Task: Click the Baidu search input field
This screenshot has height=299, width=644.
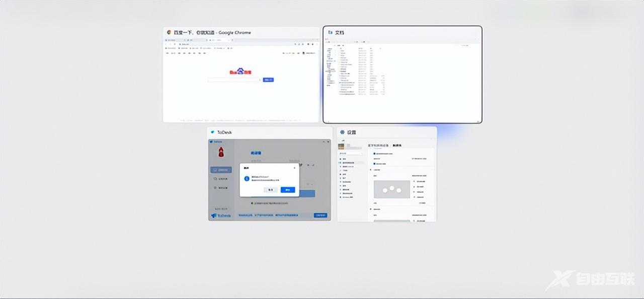Action: click(x=234, y=80)
